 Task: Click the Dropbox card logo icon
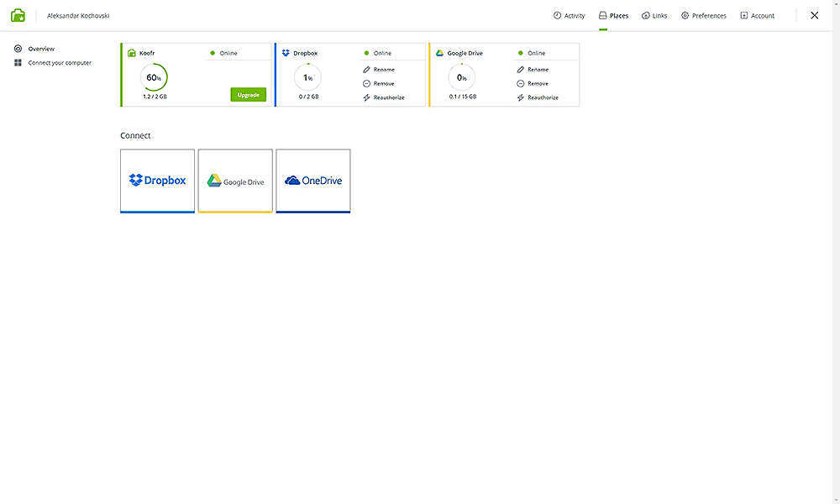(286, 53)
